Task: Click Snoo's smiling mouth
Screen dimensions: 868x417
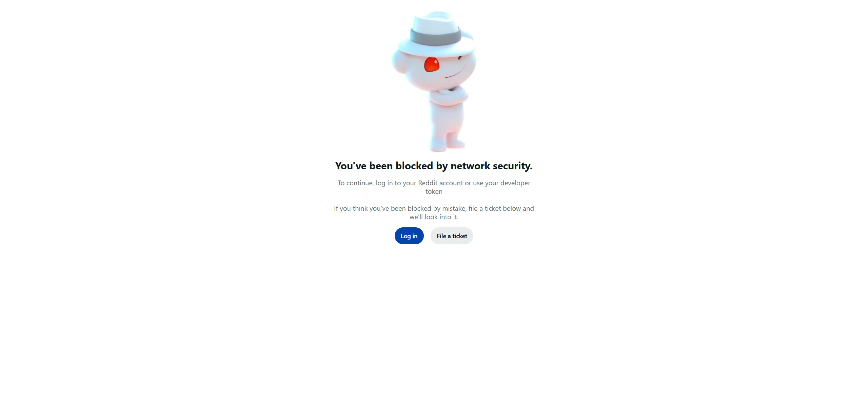Action: (x=455, y=72)
